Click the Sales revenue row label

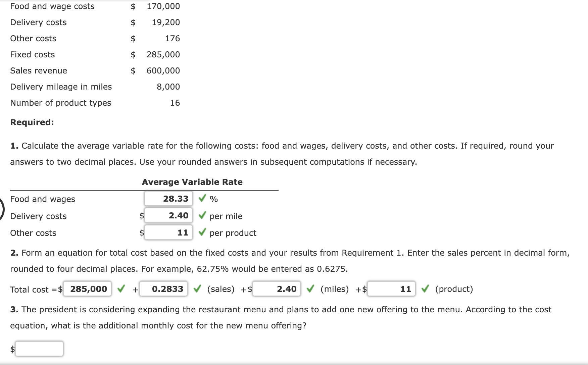[38, 70]
